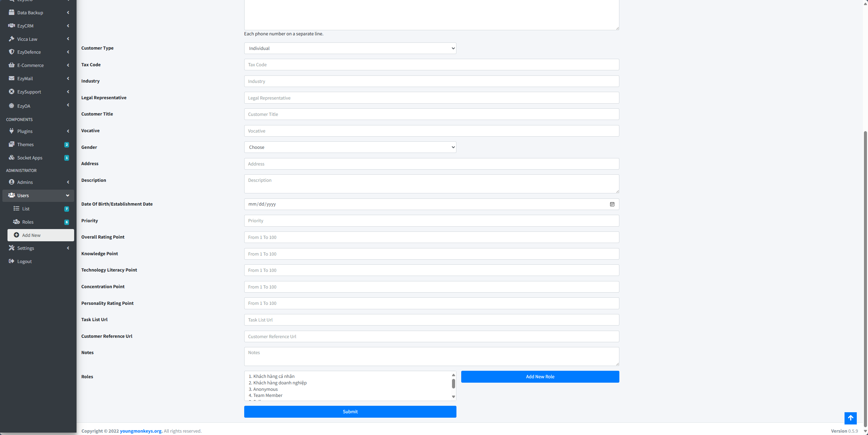Click the Tax Code input field
Screen dimensions: 868x435
pos(432,65)
